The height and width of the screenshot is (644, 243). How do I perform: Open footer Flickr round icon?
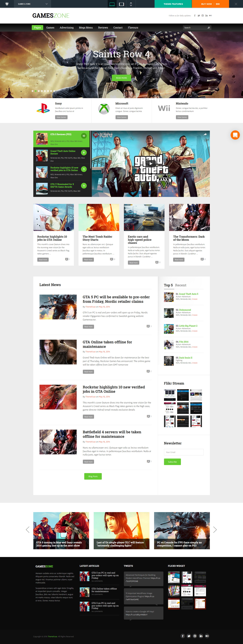click(207, 636)
